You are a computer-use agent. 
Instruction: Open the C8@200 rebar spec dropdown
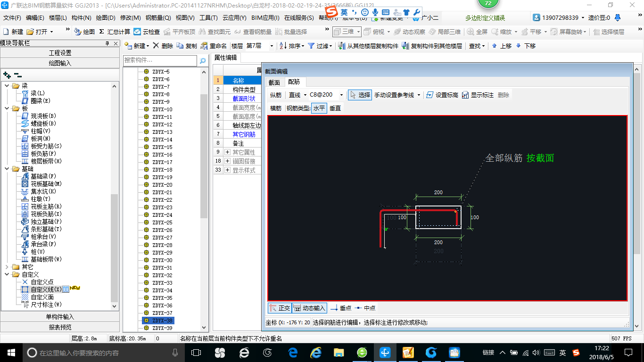point(342,95)
